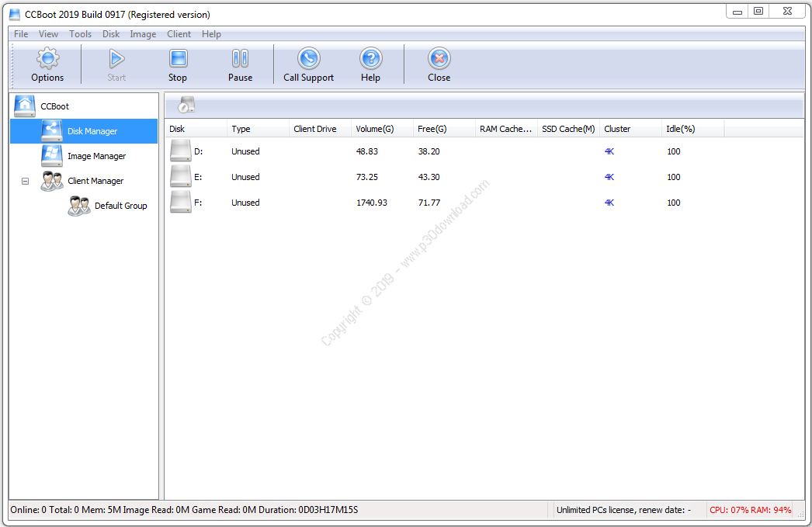The image size is (812, 527).
Task: Sort by the RAM Cache column header
Action: click(506, 129)
